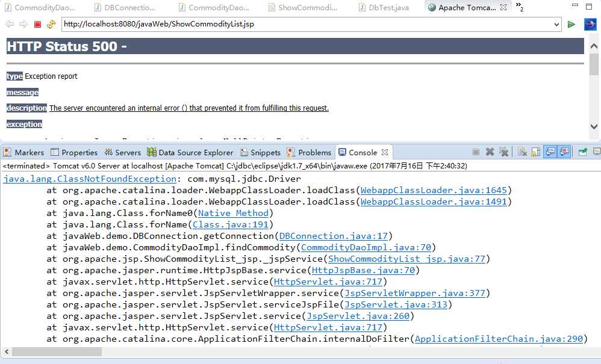Viewport: 601px width, 364px height.
Task: Close the Apache Tomcat browser tab
Action: pos(503,7)
